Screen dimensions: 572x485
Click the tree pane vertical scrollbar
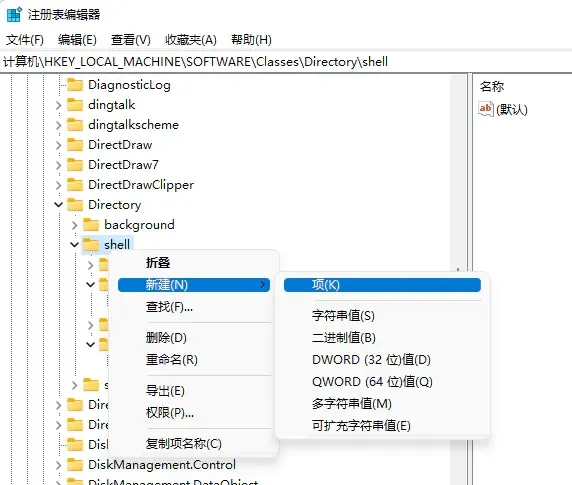[458, 280]
